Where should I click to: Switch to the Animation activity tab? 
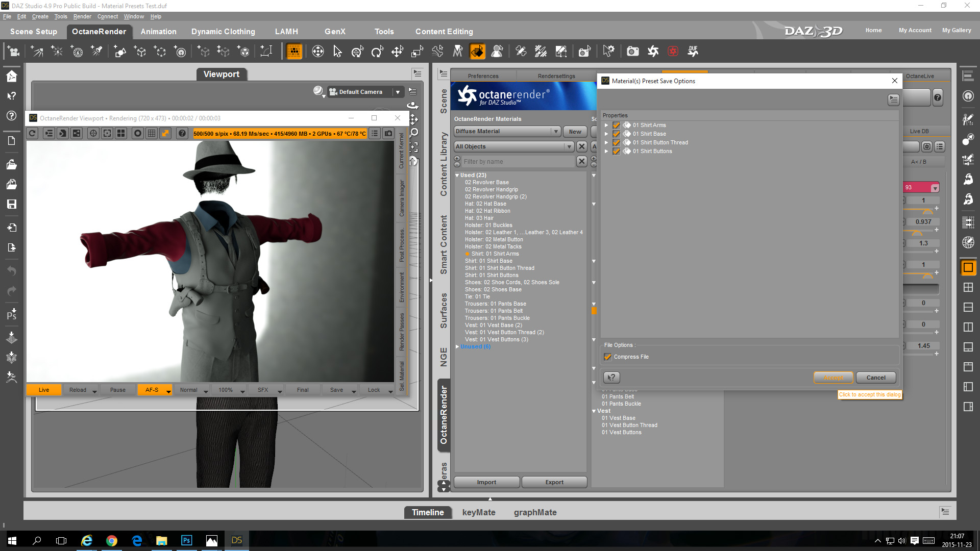[x=158, y=32]
